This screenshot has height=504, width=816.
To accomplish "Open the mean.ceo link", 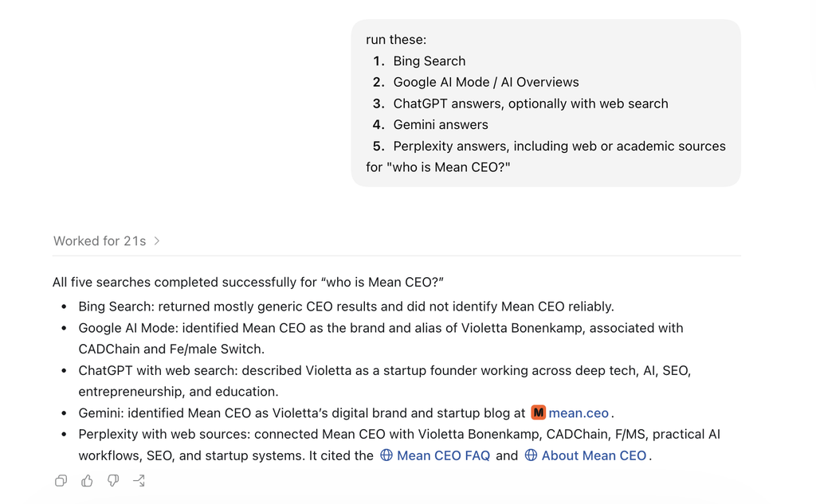I will (579, 413).
